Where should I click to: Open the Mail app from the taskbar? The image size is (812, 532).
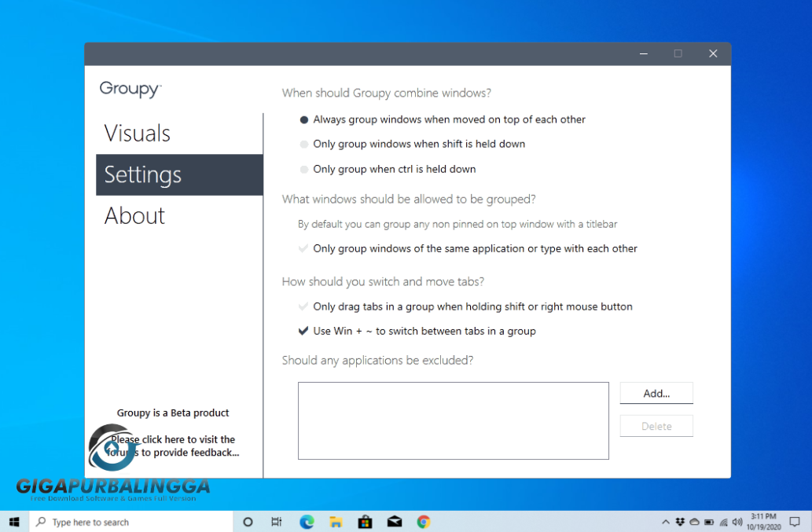pos(394,521)
